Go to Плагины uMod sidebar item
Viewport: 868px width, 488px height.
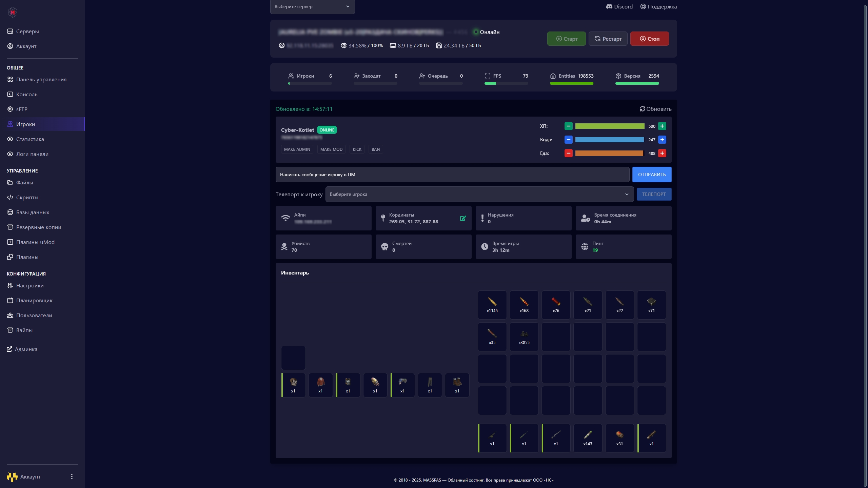35,242
